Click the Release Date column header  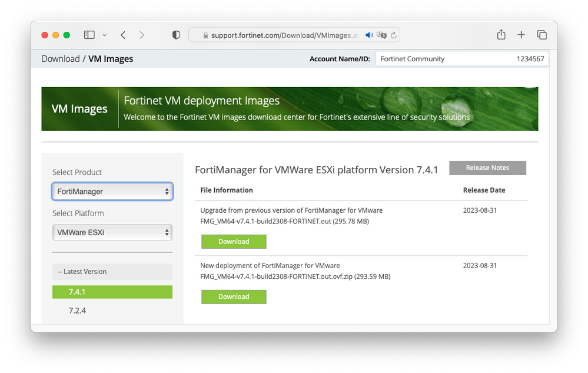pos(484,190)
